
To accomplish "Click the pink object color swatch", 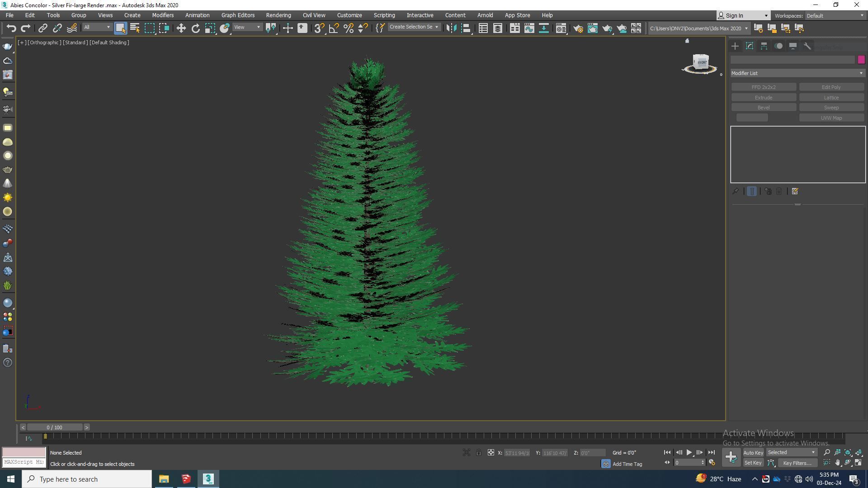I will click(861, 60).
